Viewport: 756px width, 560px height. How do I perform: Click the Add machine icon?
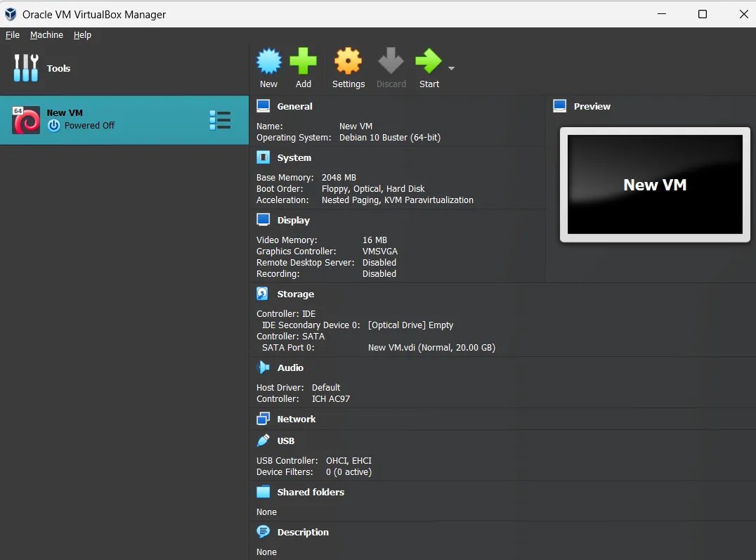click(304, 63)
